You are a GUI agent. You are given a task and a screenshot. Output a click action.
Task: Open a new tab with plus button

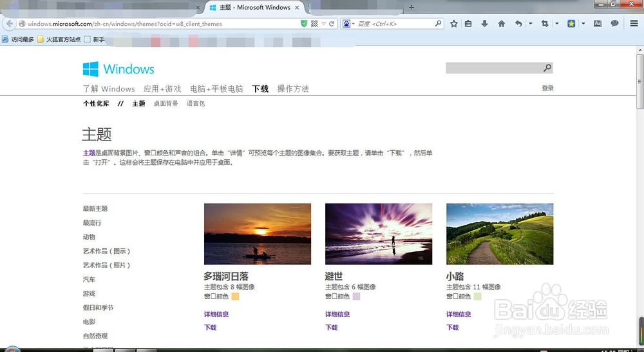pyautogui.click(x=412, y=7)
